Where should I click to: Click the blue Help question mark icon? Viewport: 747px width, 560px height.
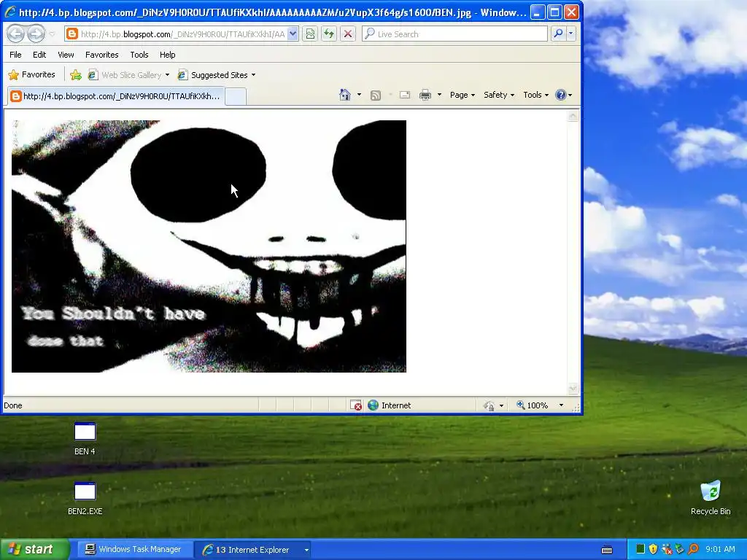coord(561,95)
